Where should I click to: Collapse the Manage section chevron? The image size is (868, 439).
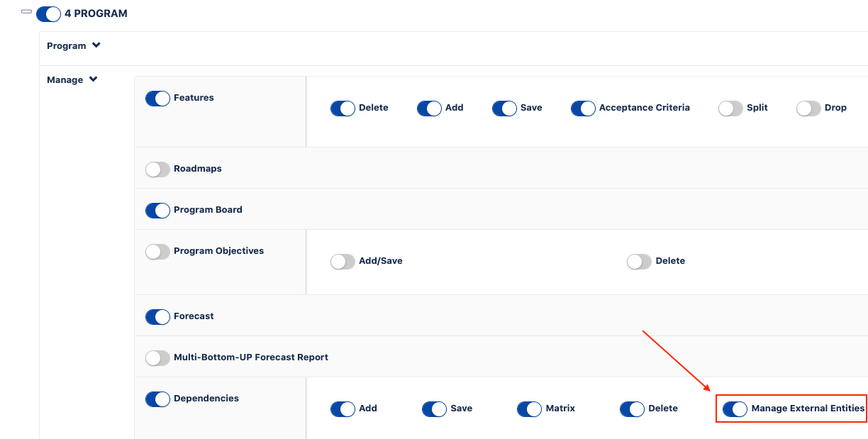pos(93,79)
